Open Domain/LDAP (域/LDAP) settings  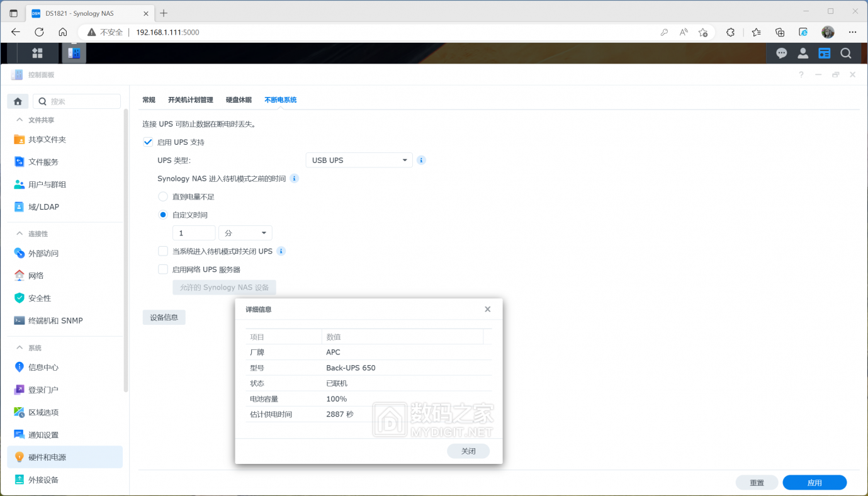65,207
